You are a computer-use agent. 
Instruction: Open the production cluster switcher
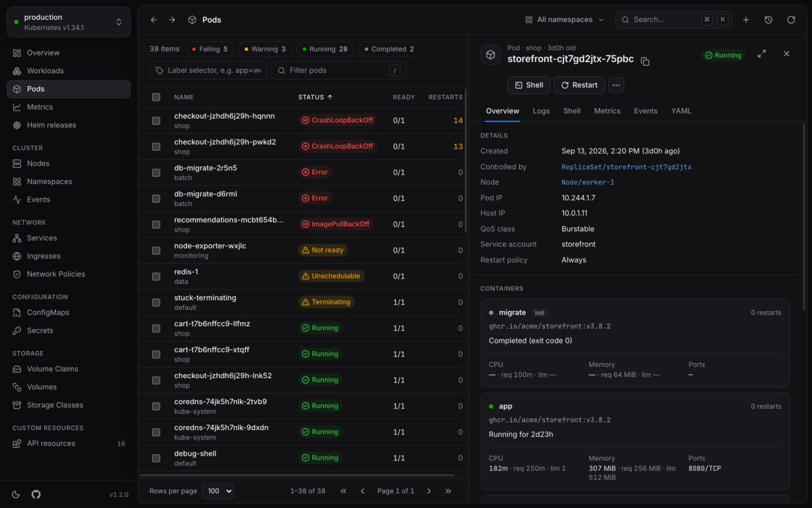tap(69, 22)
